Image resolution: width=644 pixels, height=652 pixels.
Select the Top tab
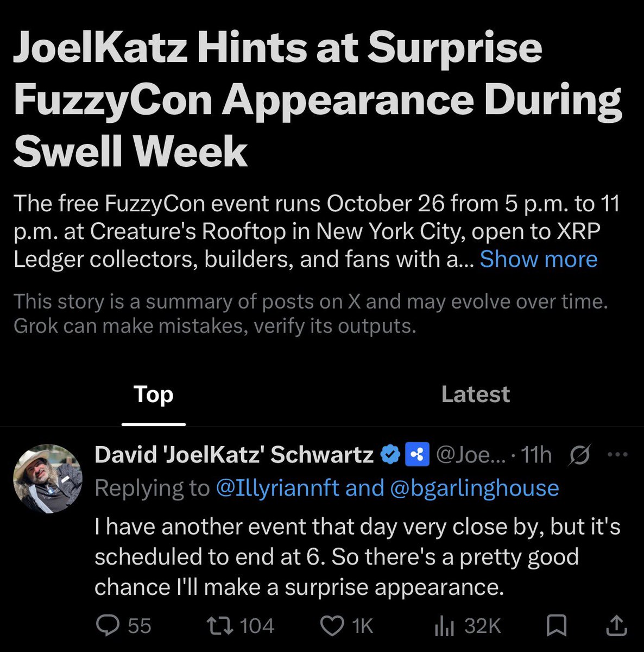pos(154,394)
